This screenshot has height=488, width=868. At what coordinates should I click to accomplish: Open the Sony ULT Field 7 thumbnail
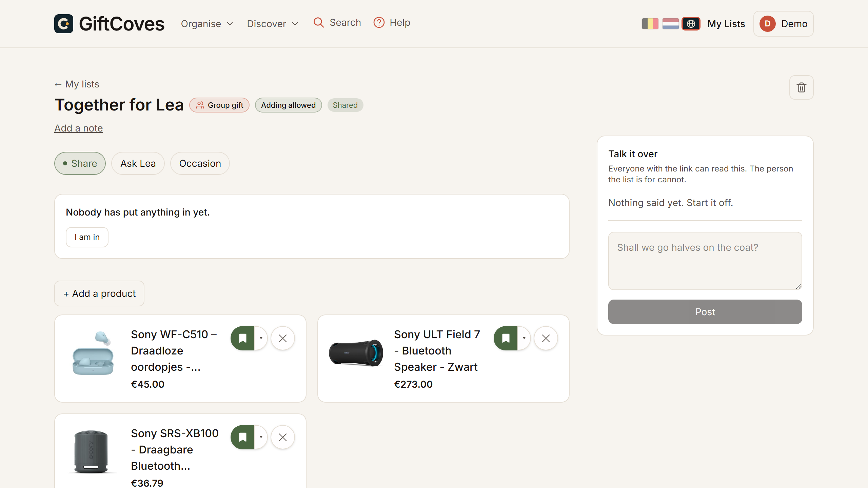tap(356, 353)
